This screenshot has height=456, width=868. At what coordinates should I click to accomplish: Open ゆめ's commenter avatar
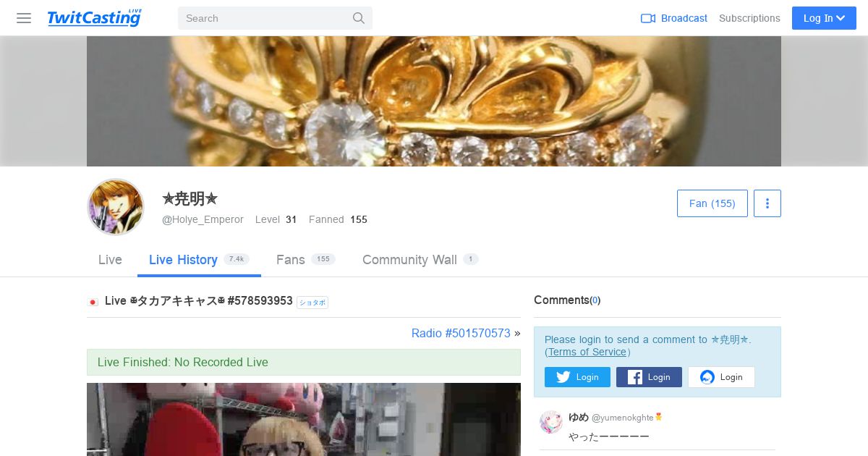pyautogui.click(x=551, y=422)
